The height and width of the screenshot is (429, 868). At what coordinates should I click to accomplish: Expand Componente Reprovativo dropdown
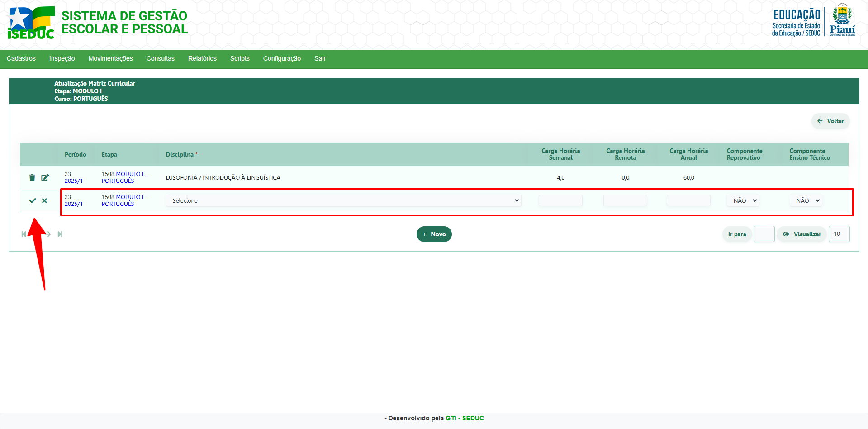point(743,200)
